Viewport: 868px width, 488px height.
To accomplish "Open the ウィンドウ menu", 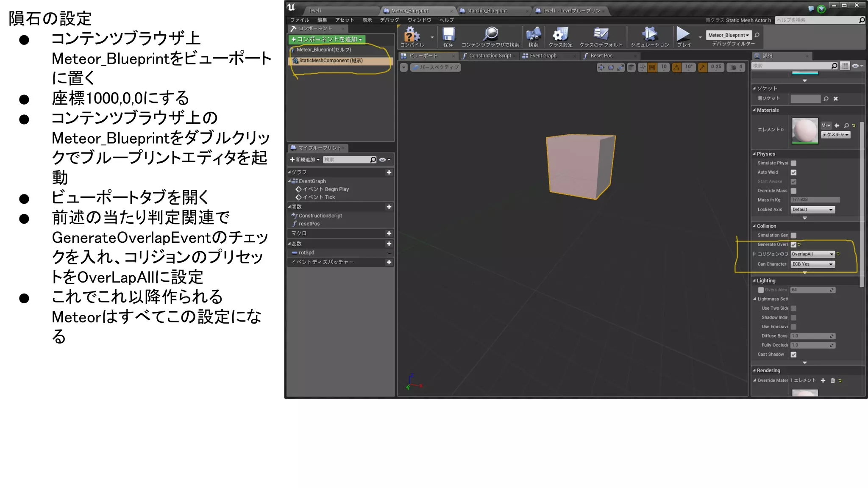I will 419,20.
